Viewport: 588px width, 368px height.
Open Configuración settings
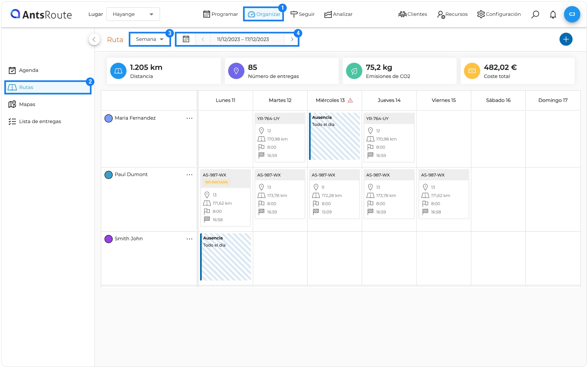[x=499, y=14]
